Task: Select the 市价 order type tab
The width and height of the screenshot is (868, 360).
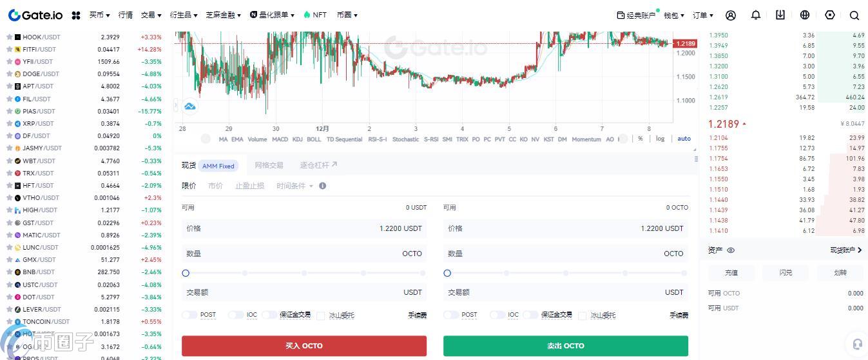Action: tap(215, 186)
